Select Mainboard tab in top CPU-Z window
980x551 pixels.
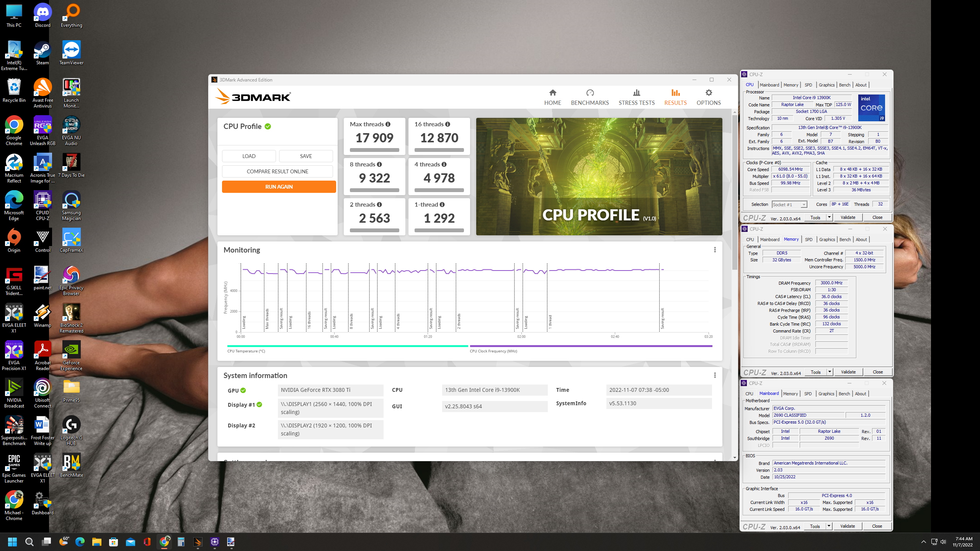pyautogui.click(x=769, y=85)
